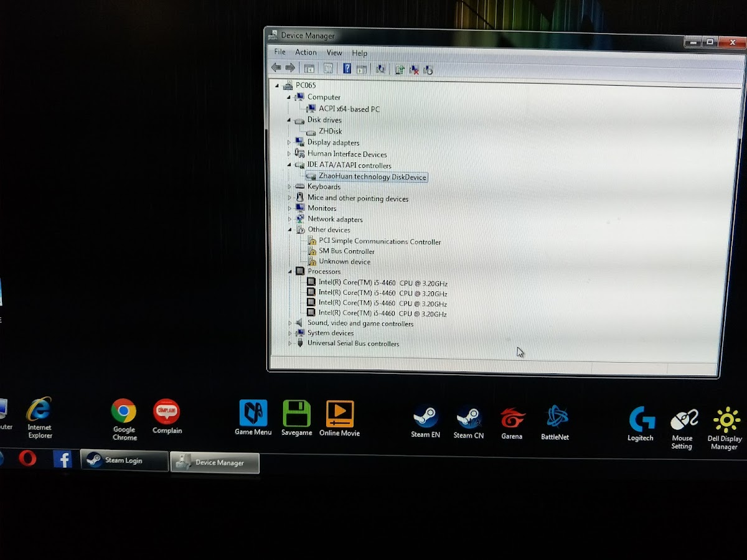Select PCI Simple Communications Controller
The height and width of the screenshot is (560, 747).
pos(380,241)
